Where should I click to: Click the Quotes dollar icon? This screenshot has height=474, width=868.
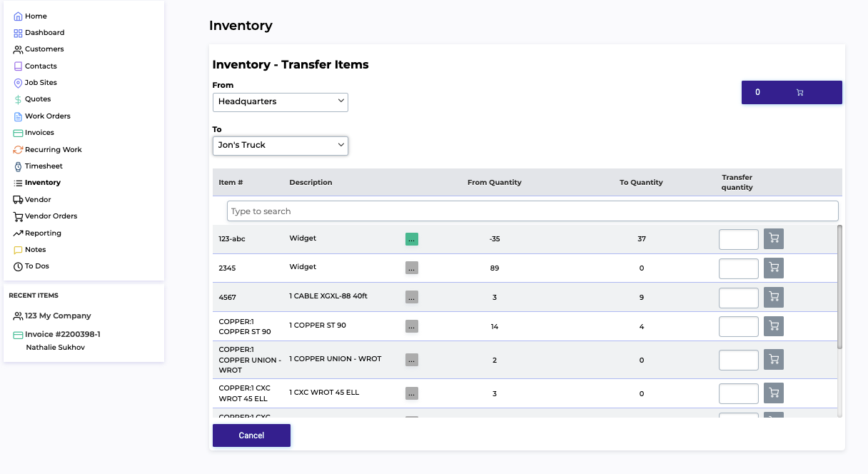[18, 99]
